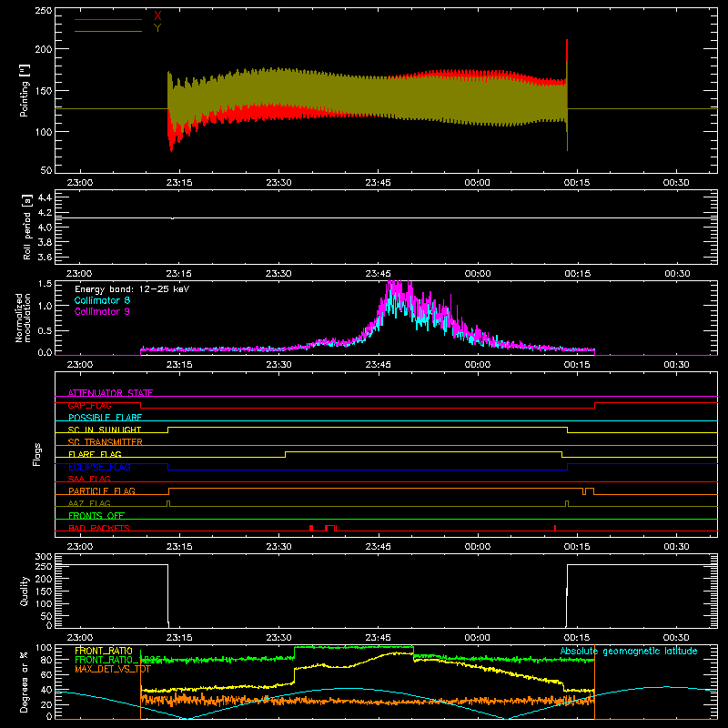Click the 23:30 time label under modulation plot
This screenshot has width=728, height=728.
pyautogui.click(x=279, y=365)
